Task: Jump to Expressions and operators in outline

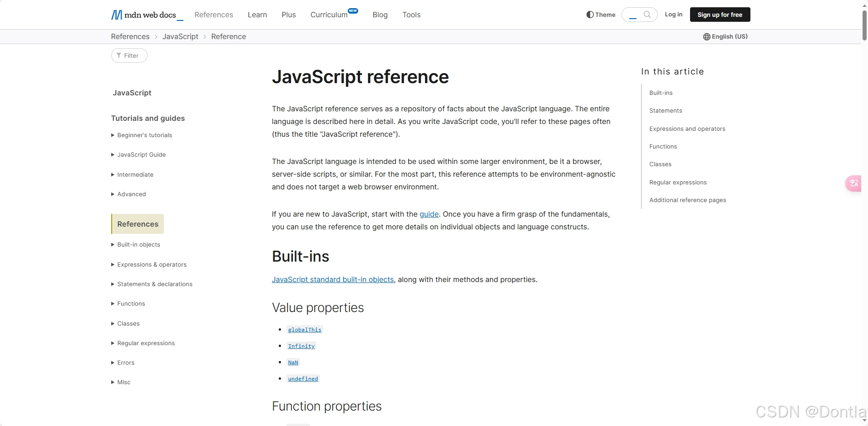Action: click(x=687, y=129)
